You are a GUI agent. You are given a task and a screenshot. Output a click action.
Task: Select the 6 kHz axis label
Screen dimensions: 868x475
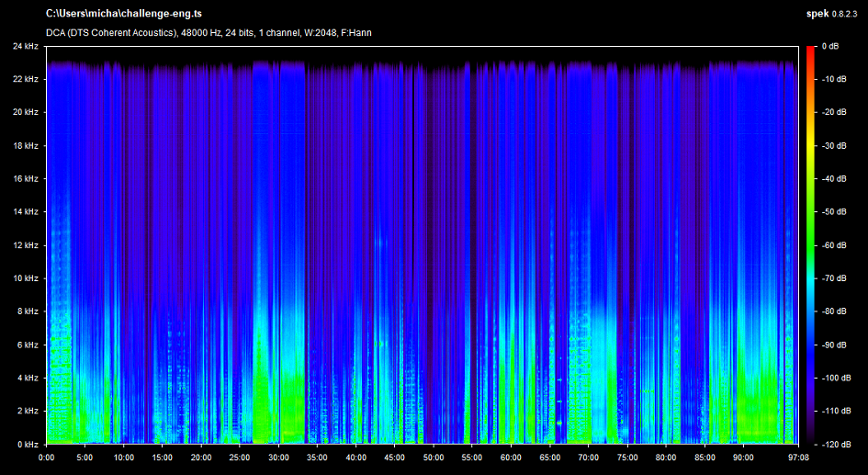(27, 345)
